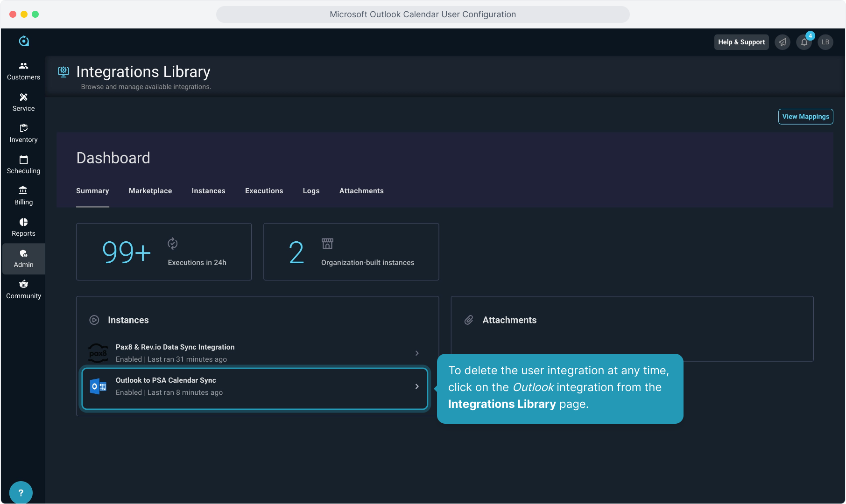Open the Organization-built instances card
This screenshot has height=504, width=846.
(351, 252)
